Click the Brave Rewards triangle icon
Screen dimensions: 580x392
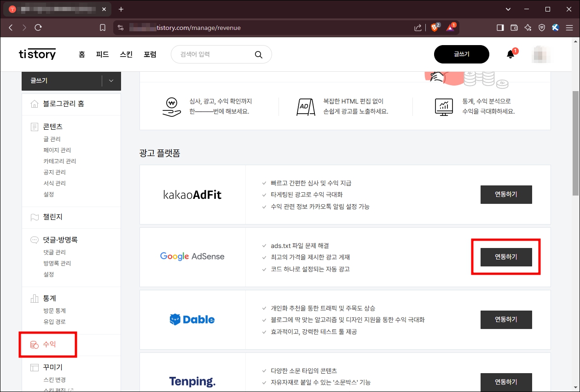pos(449,28)
